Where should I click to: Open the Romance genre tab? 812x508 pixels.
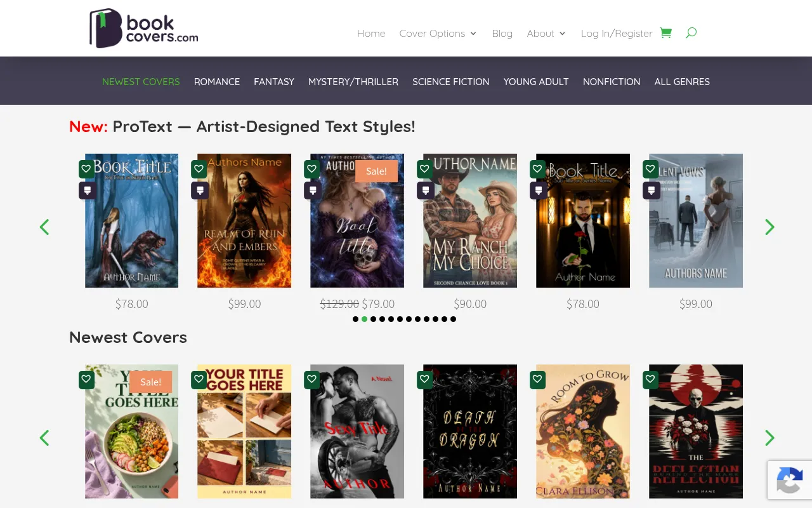217,82
